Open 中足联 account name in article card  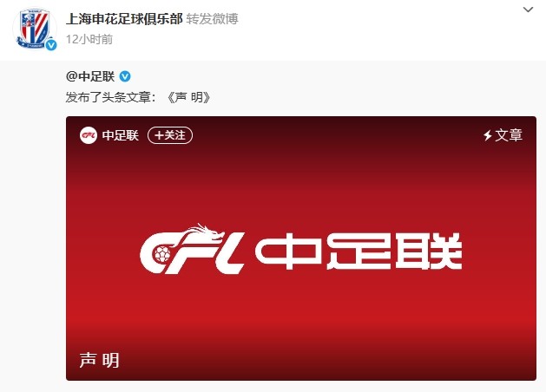[x=121, y=135]
